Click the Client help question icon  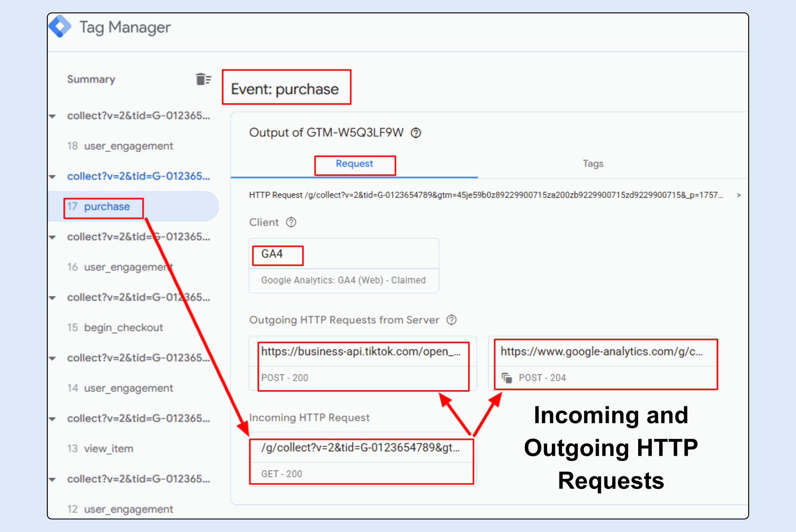pyautogui.click(x=291, y=222)
